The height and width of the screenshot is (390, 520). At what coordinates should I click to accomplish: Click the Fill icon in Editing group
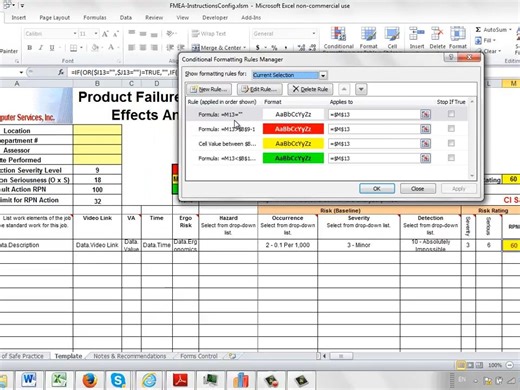coord(478,41)
